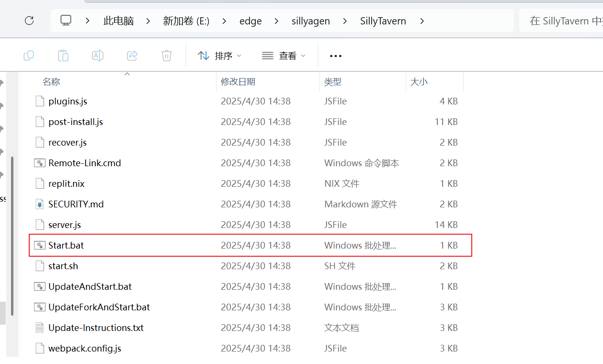
Task: Select the Update-Instructions.txt file name
Action: pyautogui.click(x=96, y=328)
